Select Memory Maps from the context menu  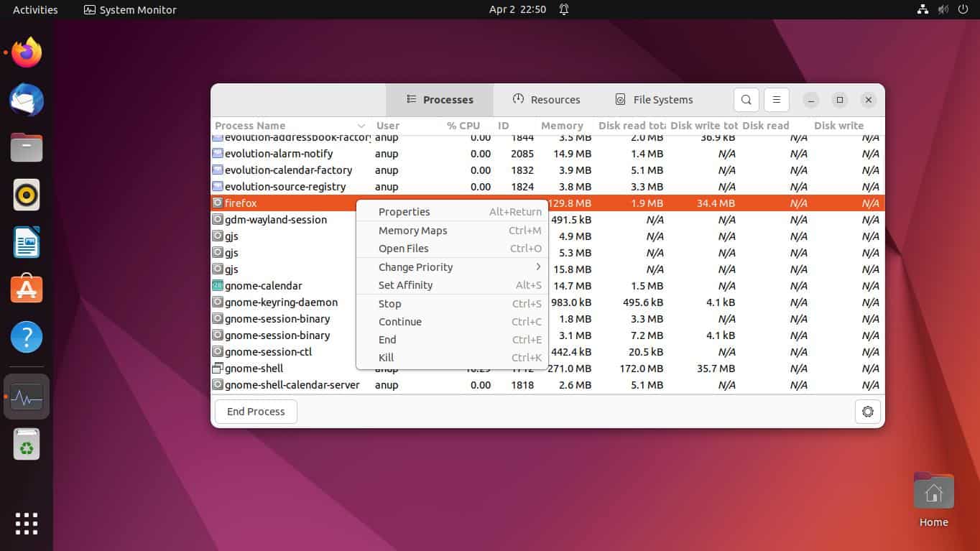[412, 230]
